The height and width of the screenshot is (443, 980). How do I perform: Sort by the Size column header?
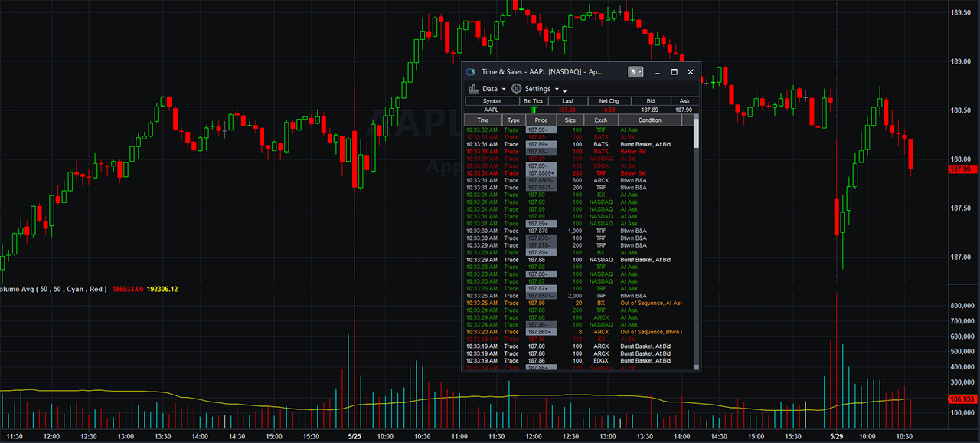click(570, 120)
